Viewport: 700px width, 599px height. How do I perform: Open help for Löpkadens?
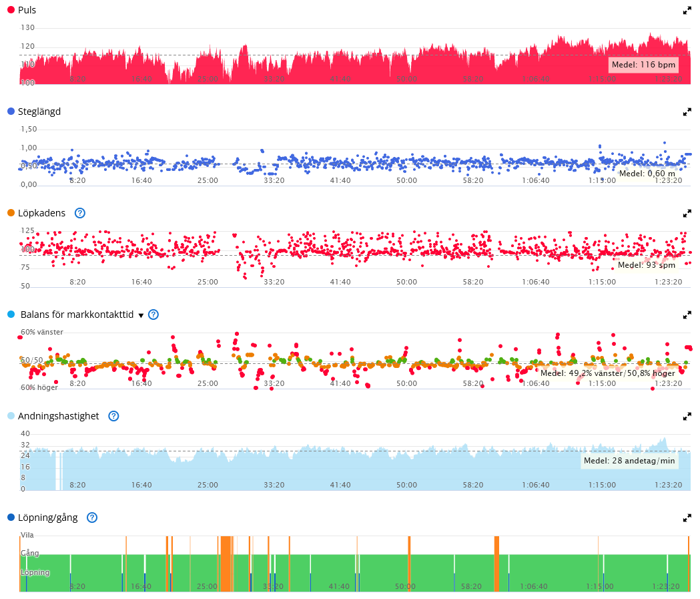pos(80,213)
